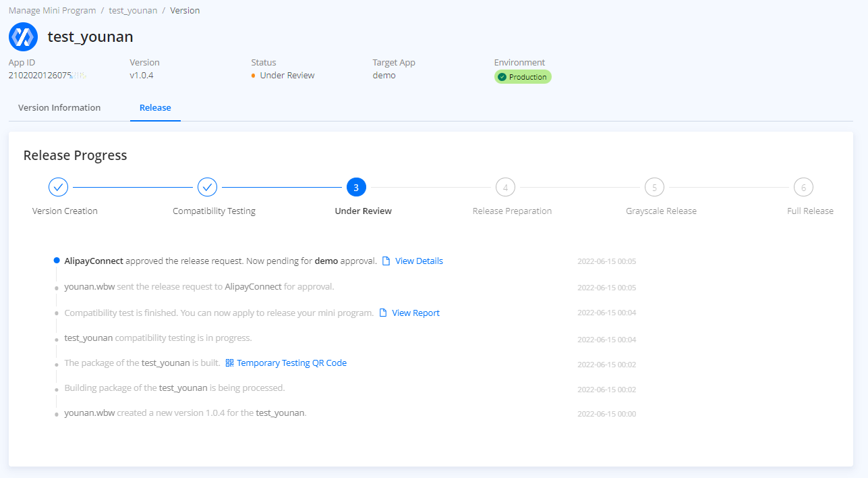Screen dimensions: 868x478
Task: Open the View Report link
Action: pyautogui.click(x=415, y=313)
